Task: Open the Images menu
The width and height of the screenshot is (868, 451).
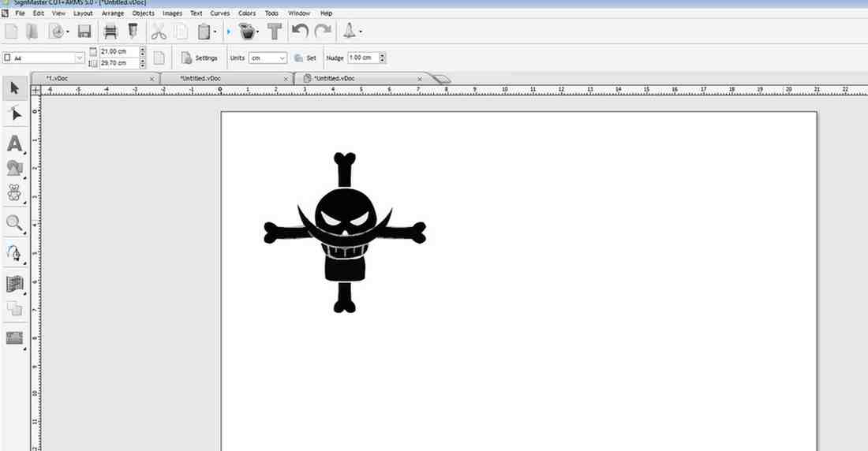Action: [172, 13]
